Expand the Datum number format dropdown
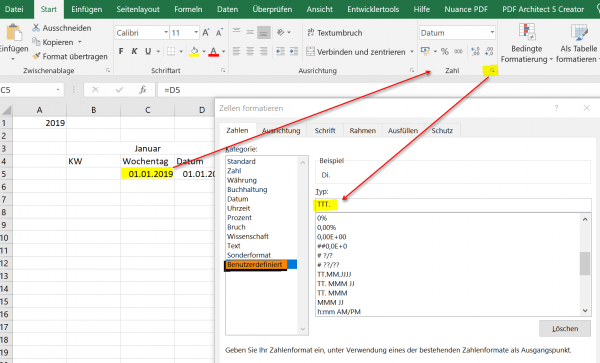 pyautogui.click(x=492, y=33)
